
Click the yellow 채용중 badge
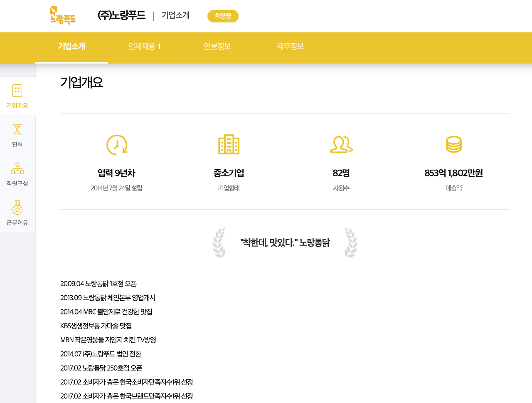pos(223,16)
